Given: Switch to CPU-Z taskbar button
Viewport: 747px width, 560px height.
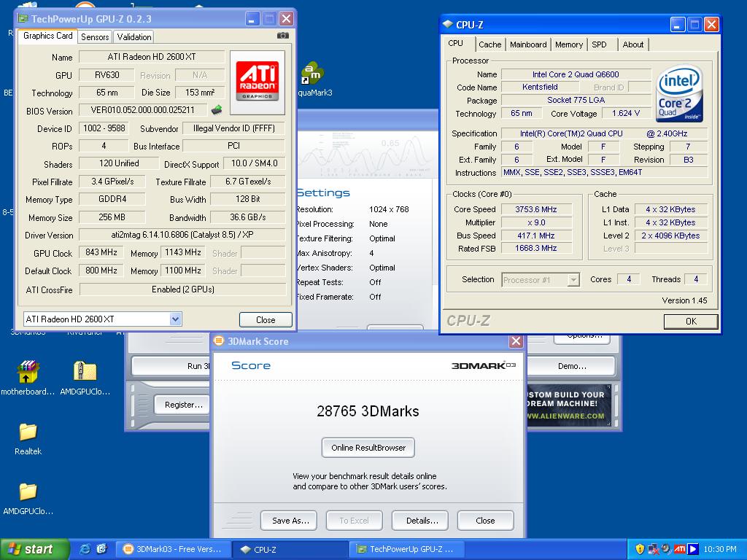Looking at the screenshot, I should click(290, 549).
